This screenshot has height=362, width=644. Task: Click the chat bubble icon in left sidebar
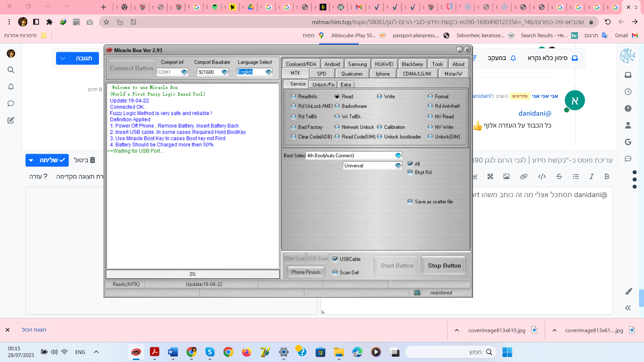coord(11,104)
